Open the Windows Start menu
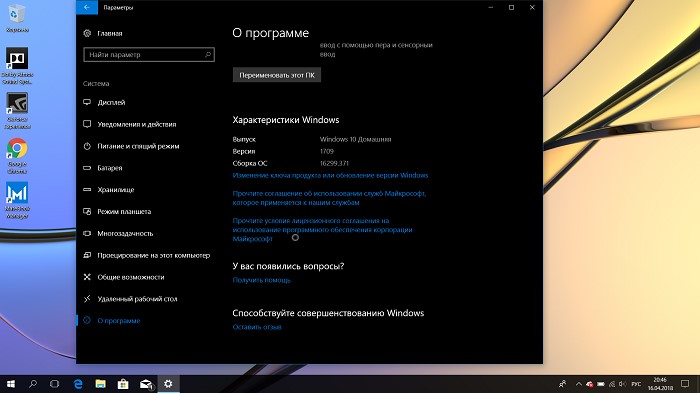700x393 pixels. [x=11, y=384]
